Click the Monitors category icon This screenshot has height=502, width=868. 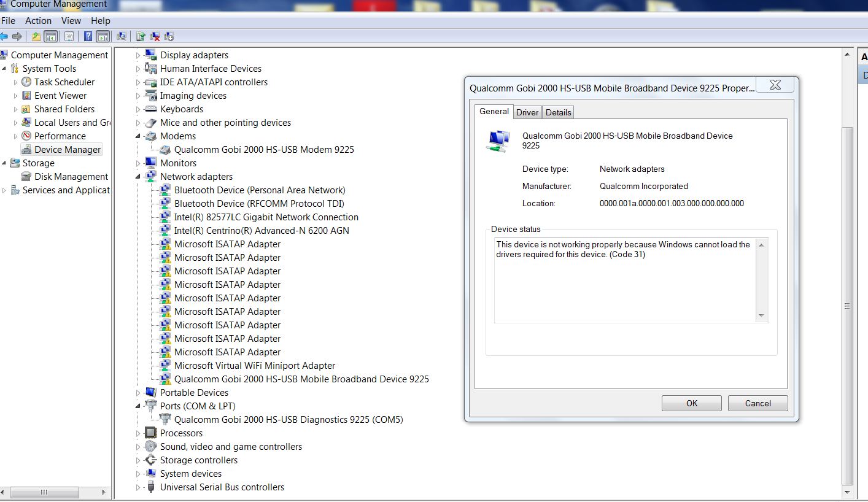click(150, 163)
